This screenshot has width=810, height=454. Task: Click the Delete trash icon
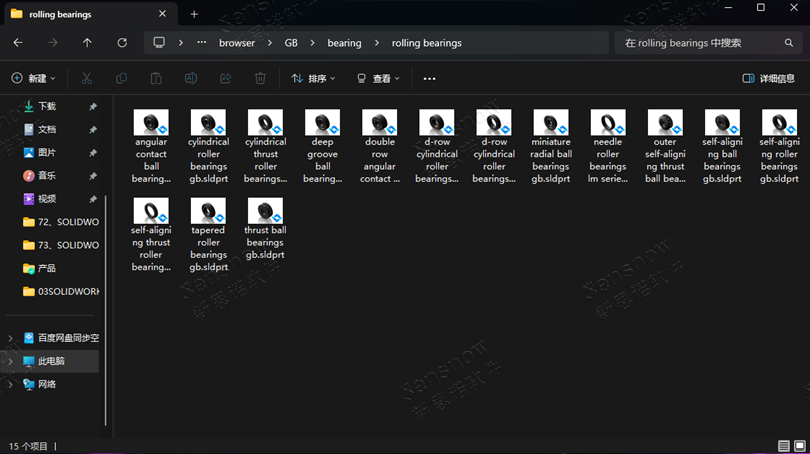tap(260, 78)
